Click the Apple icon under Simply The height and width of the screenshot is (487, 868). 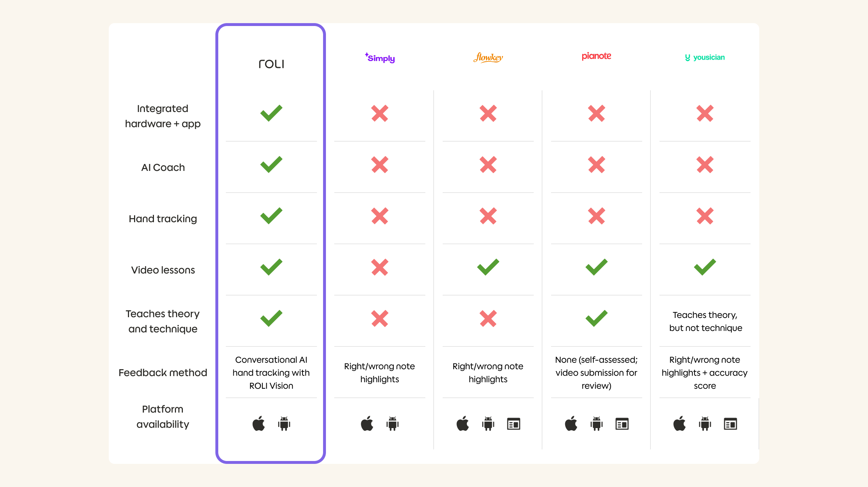367,423
